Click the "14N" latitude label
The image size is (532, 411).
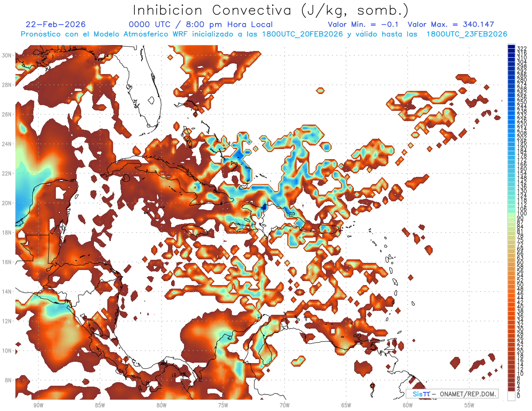pos(7,292)
